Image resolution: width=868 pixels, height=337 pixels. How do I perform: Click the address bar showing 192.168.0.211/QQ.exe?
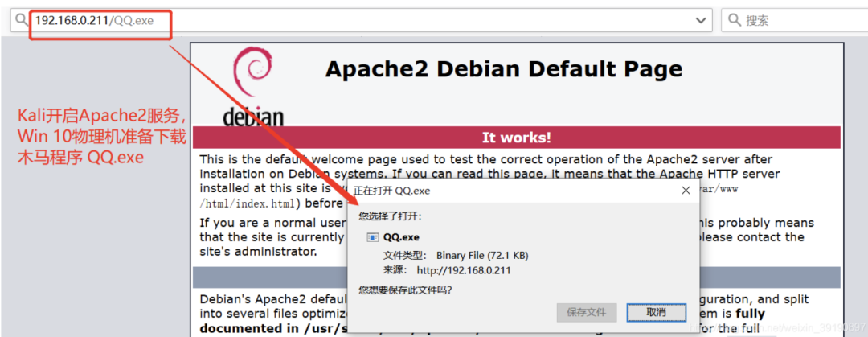[x=361, y=20]
